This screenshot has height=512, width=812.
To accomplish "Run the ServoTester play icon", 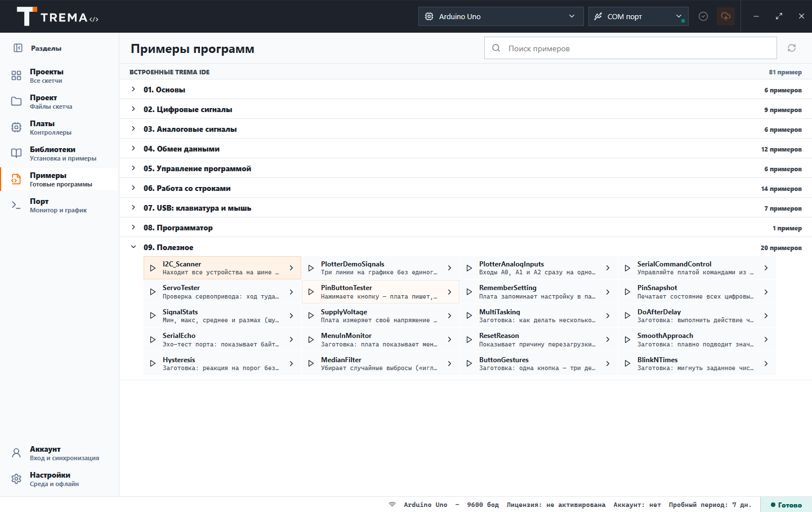I will (x=153, y=292).
